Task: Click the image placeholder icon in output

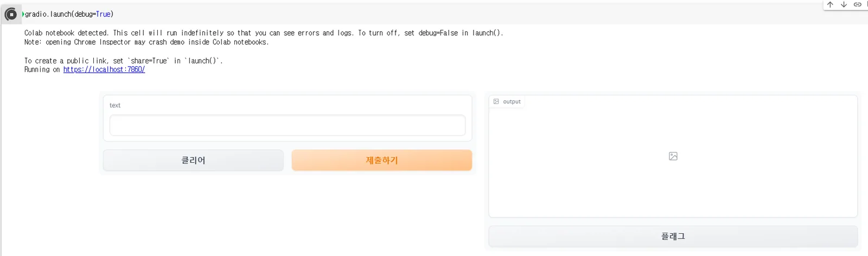Action: (x=673, y=156)
